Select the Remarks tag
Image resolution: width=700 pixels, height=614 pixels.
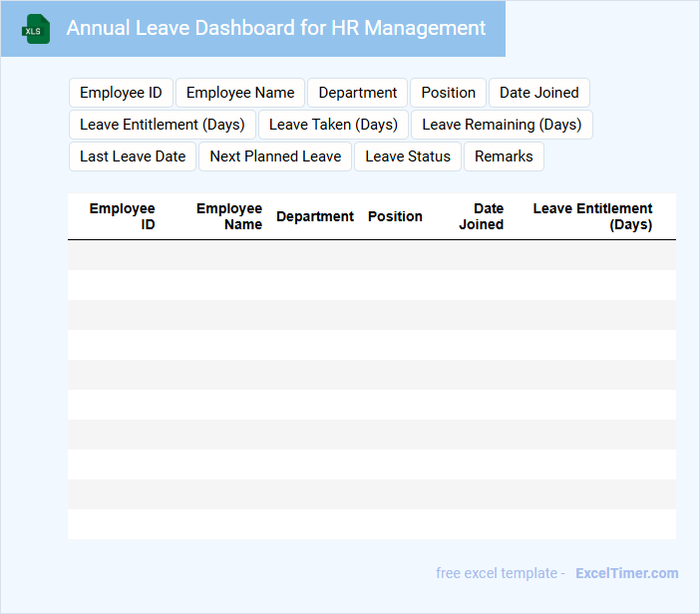pyautogui.click(x=504, y=156)
